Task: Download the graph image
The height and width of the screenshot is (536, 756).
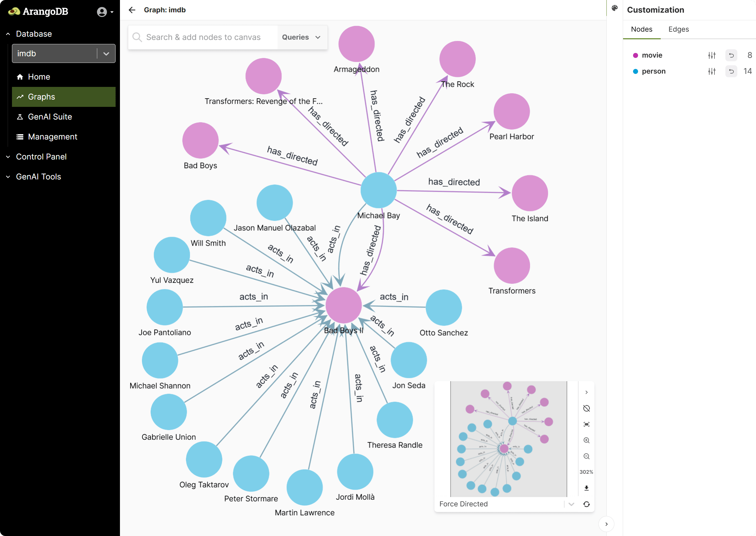Action: (x=586, y=488)
